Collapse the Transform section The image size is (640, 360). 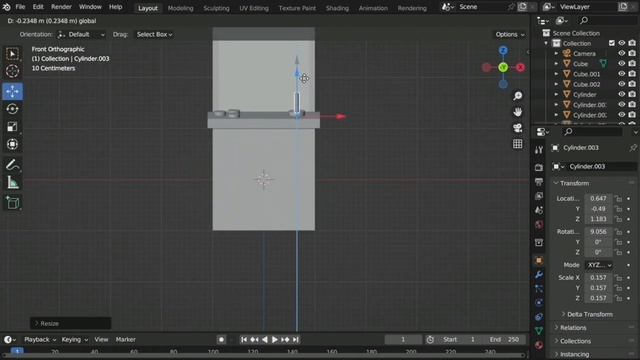(x=571, y=183)
